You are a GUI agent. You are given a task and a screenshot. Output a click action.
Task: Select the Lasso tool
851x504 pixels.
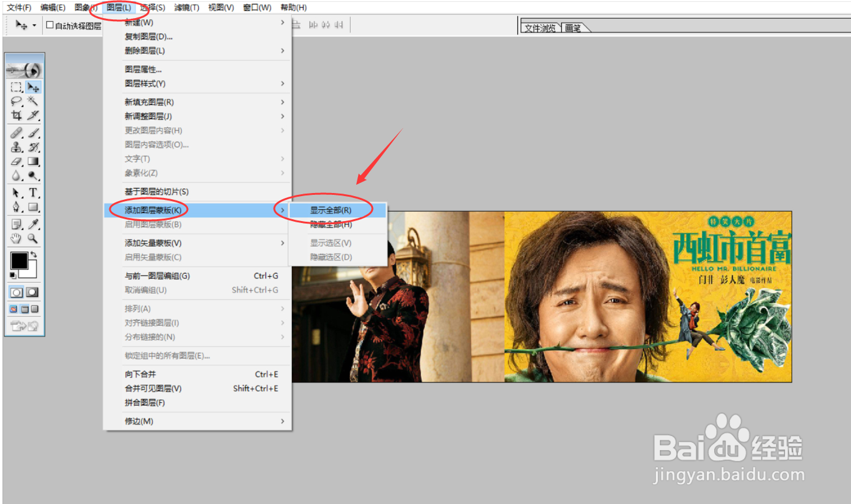17,101
